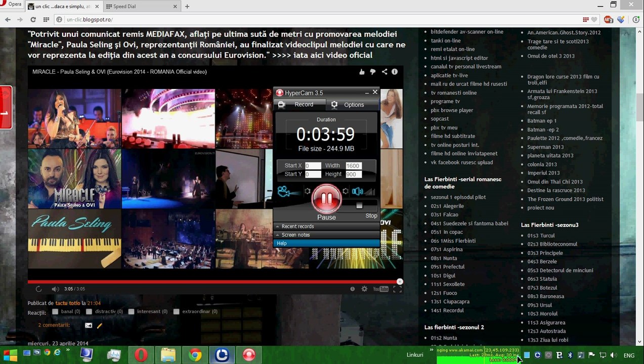Like the YouTube video thumbs up

(x=362, y=72)
